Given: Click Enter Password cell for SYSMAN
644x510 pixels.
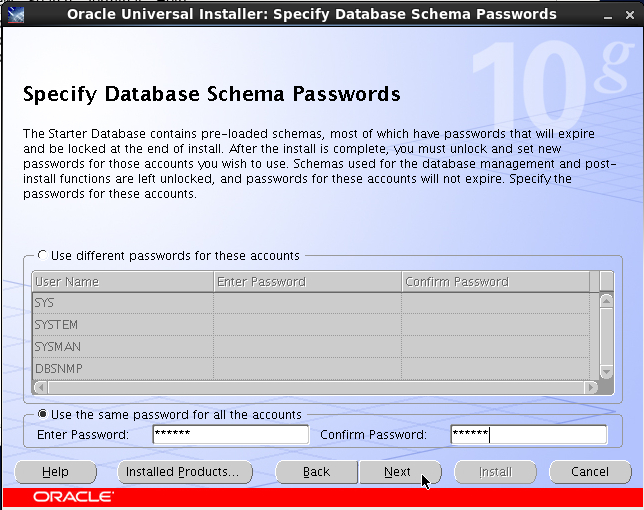Looking at the screenshot, I should coord(308,347).
